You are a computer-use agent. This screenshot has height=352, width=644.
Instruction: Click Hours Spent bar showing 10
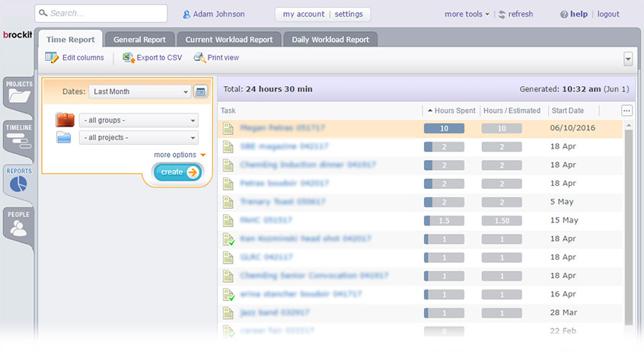click(x=444, y=128)
